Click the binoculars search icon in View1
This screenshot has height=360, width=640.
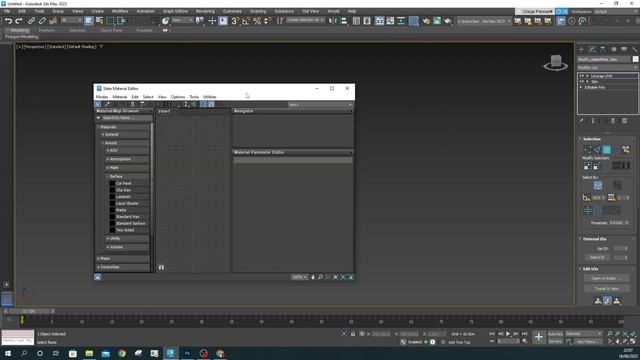[x=161, y=267]
